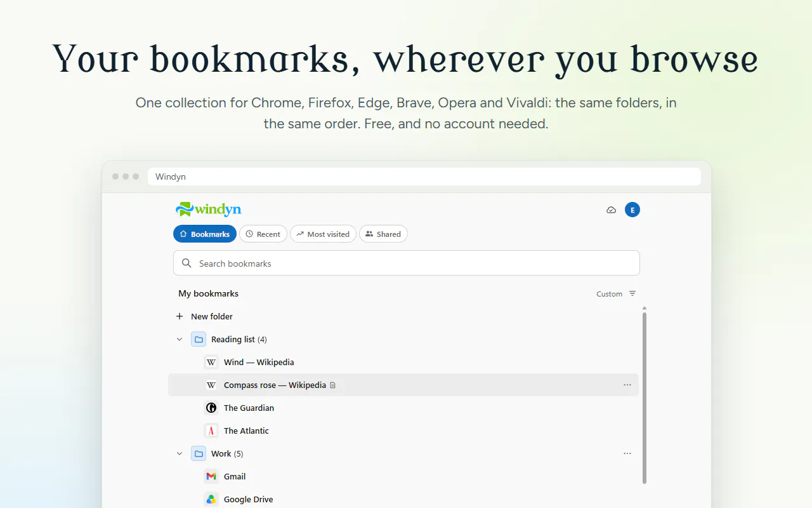Click the My bookmarks heading

[208, 293]
